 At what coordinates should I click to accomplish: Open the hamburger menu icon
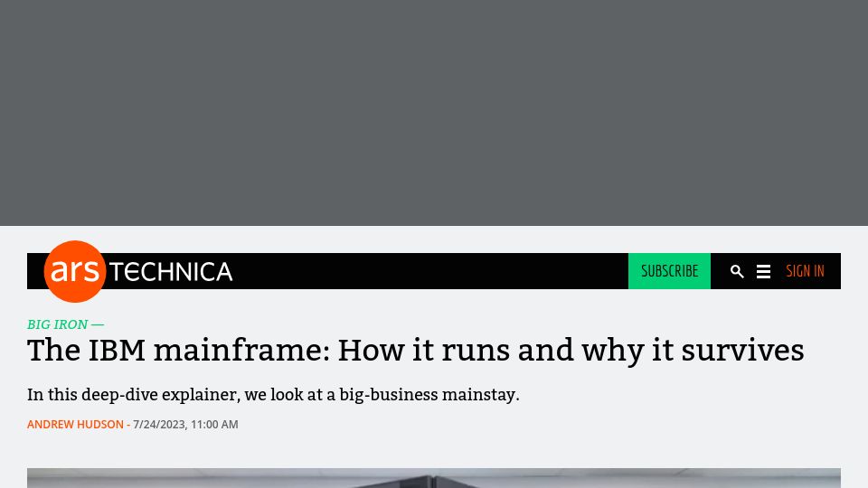(x=763, y=272)
